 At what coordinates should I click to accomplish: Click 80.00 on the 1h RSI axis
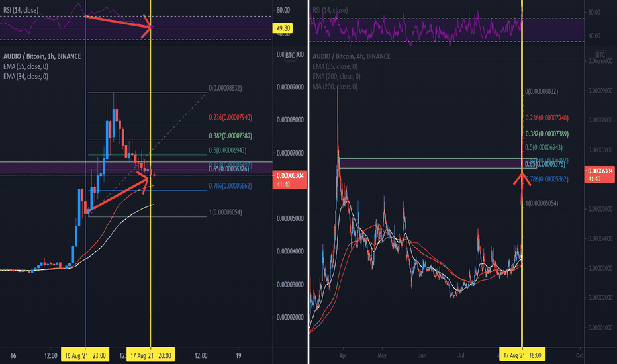(x=283, y=10)
